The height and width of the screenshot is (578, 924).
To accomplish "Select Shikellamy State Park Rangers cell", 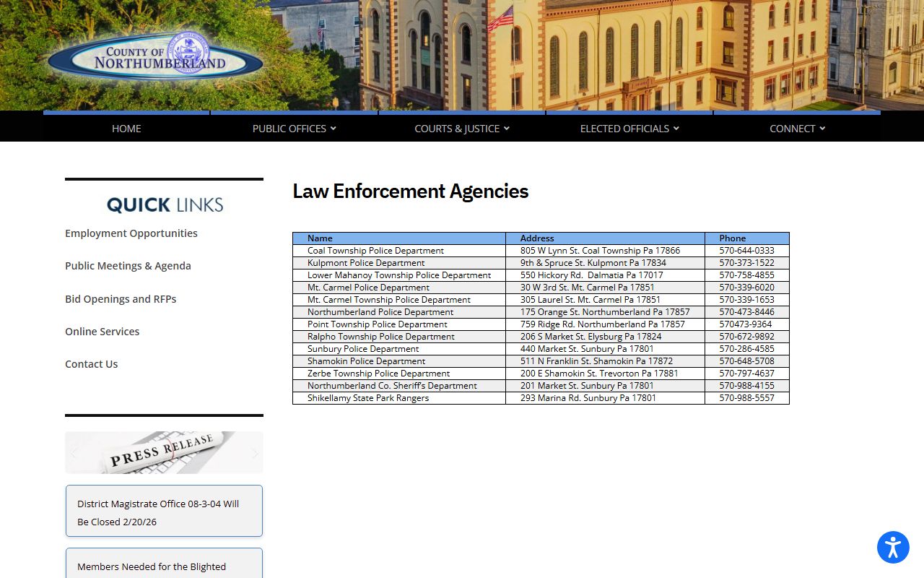I will pyautogui.click(x=399, y=398).
